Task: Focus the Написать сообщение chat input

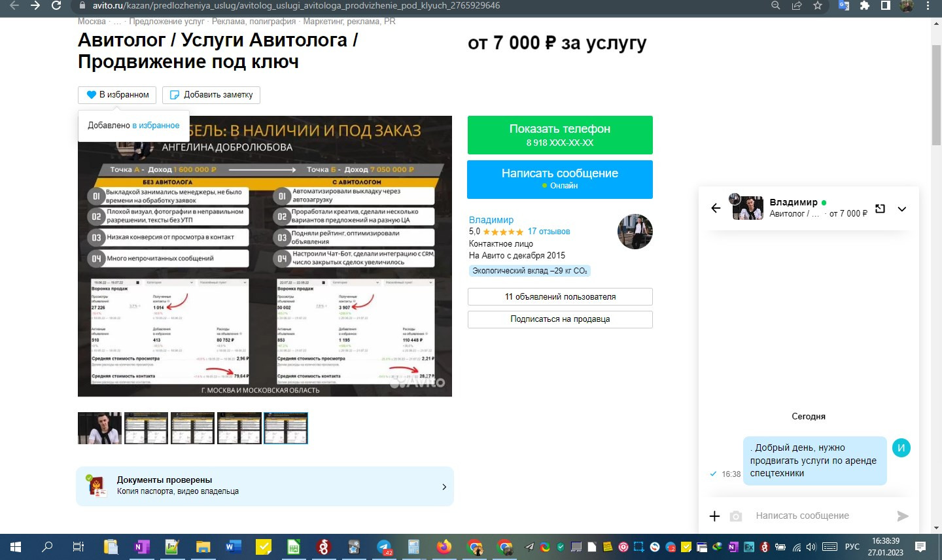Action: coord(820,516)
